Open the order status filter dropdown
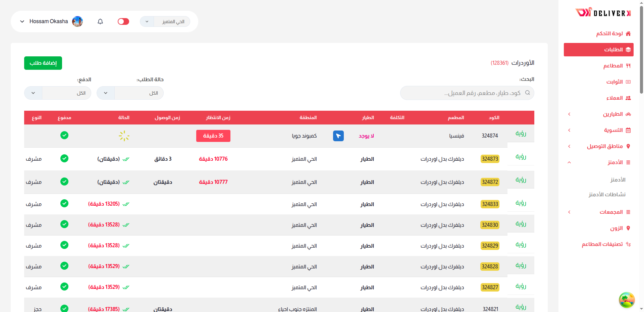 pyautogui.click(x=130, y=93)
